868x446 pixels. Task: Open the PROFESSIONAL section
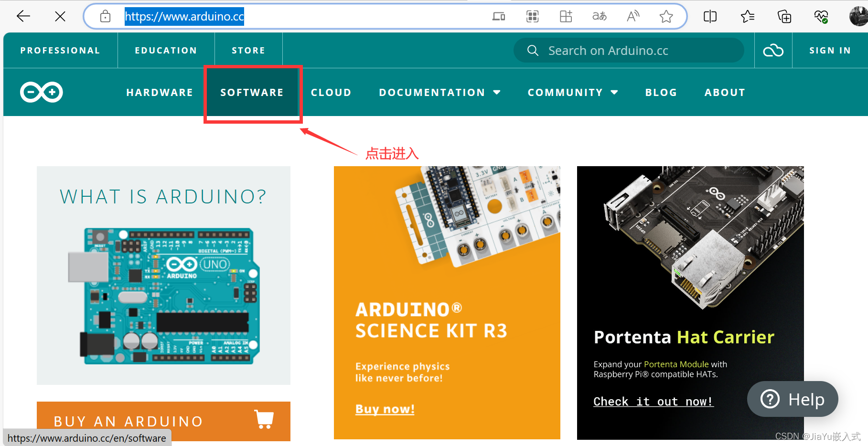pyautogui.click(x=60, y=50)
